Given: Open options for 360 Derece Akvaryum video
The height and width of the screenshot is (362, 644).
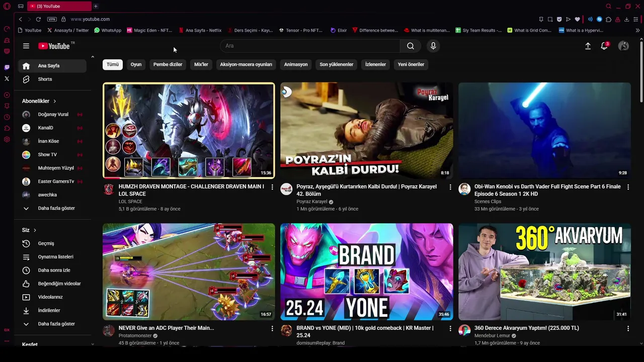Looking at the screenshot, I should coord(628,328).
